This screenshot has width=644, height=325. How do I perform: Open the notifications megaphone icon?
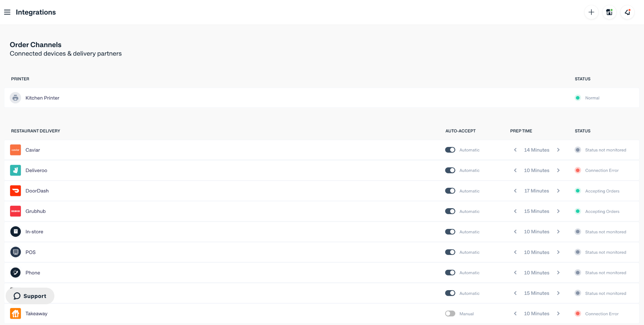point(627,12)
